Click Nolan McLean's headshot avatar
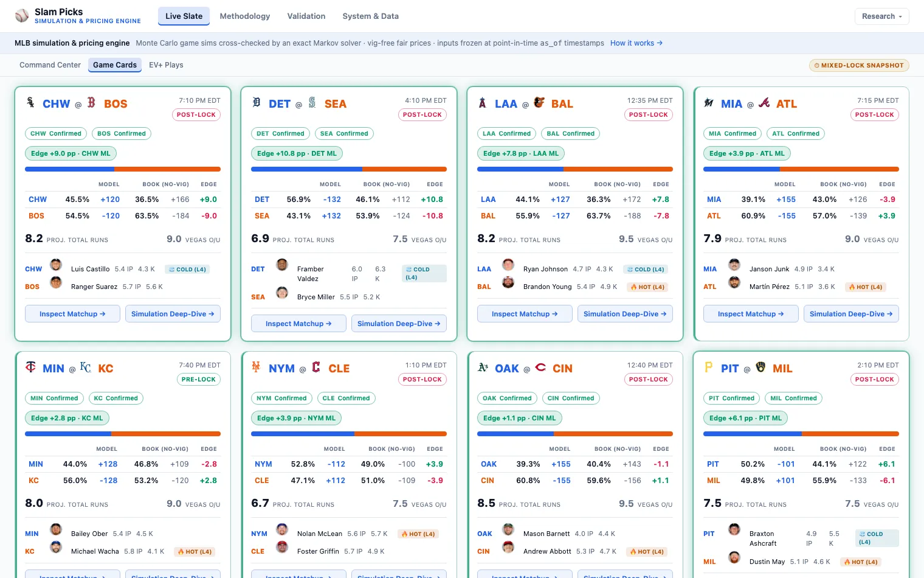Viewport: 924px width, 578px height. tap(282, 529)
